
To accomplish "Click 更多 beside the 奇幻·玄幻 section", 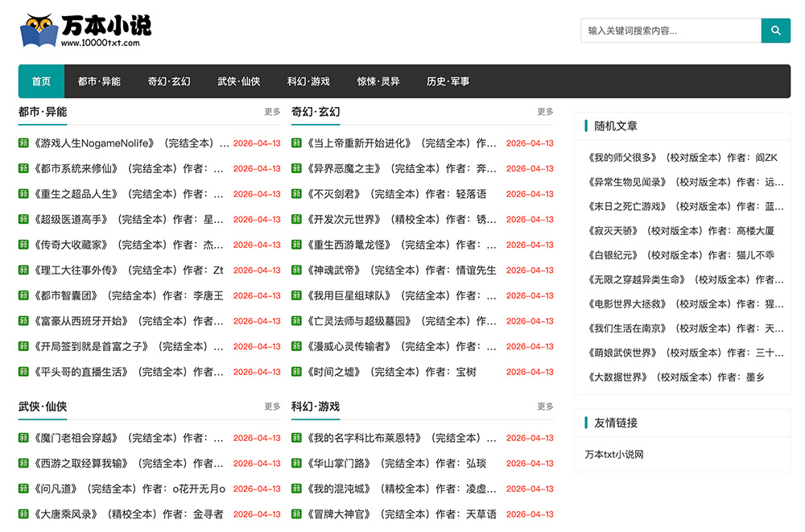I will tap(546, 112).
